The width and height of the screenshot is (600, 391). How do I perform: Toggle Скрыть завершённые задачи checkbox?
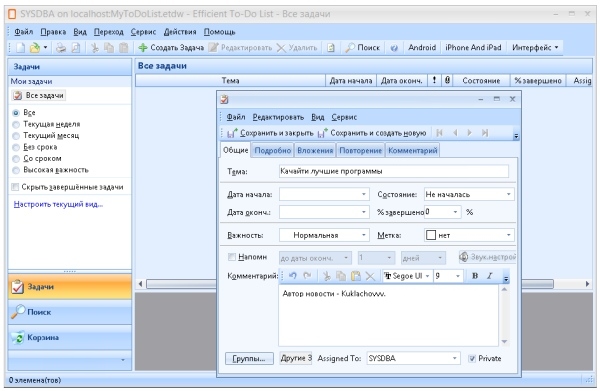(x=15, y=187)
